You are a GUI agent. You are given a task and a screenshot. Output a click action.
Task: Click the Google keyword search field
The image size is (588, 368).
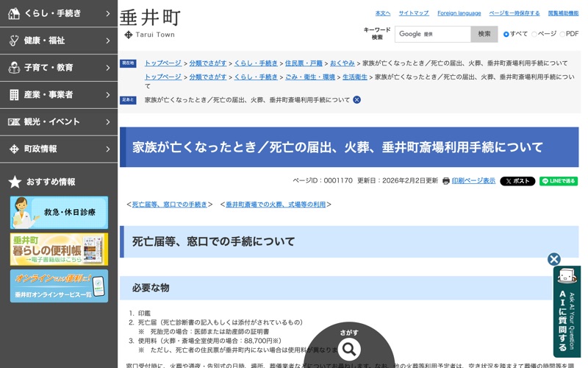(x=433, y=34)
